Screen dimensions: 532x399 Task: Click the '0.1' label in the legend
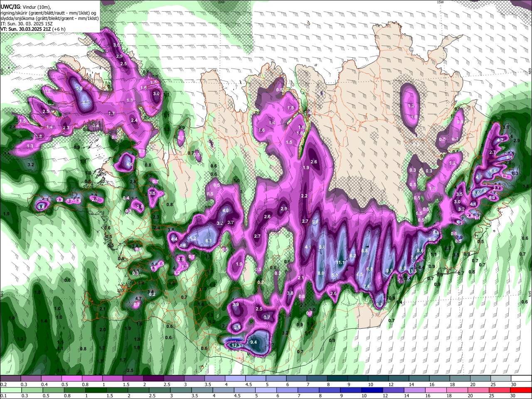pyautogui.click(x=3, y=395)
